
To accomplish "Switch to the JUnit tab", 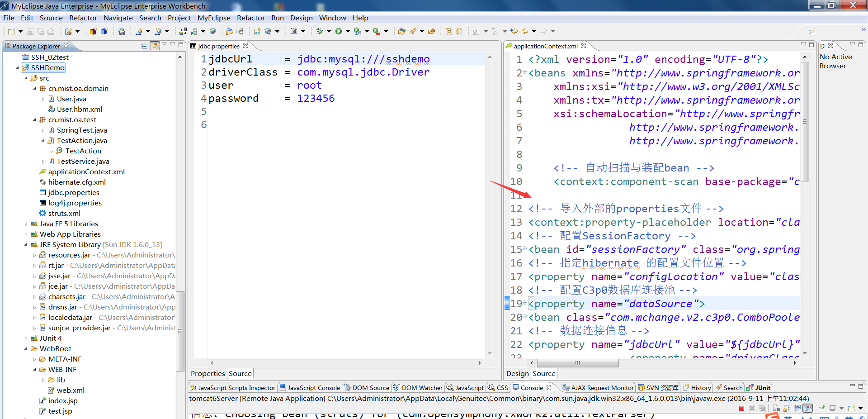I will pos(759,388).
